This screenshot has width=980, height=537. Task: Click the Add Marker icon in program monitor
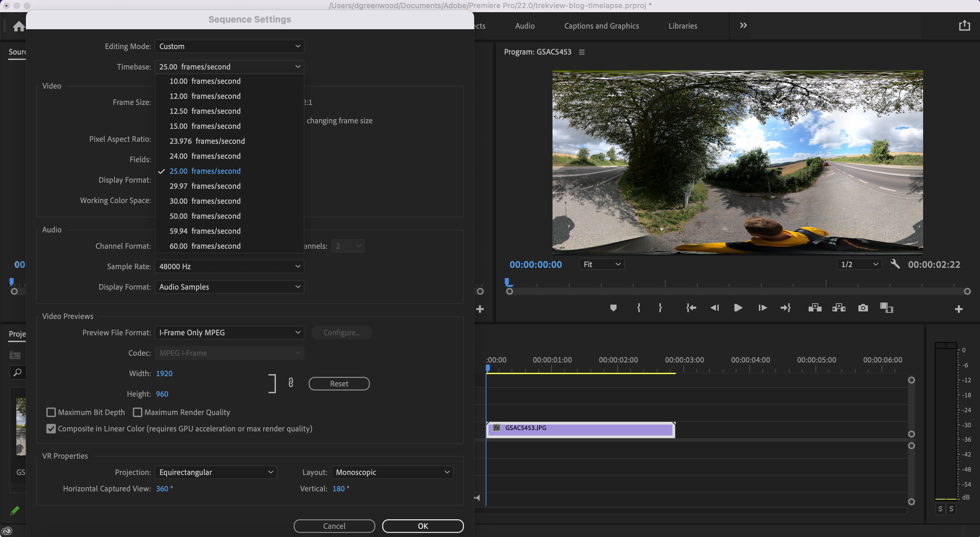(613, 308)
